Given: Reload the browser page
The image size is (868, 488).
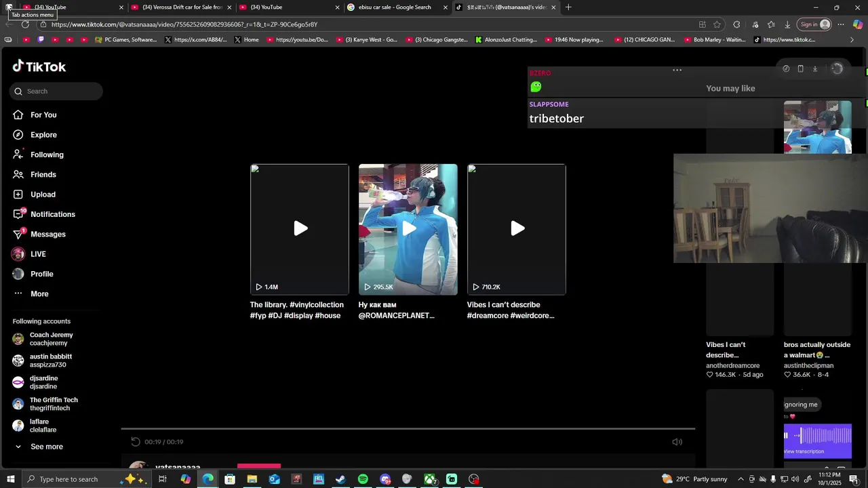Looking at the screenshot, I should pyautogui.click(x=25, y=24).
